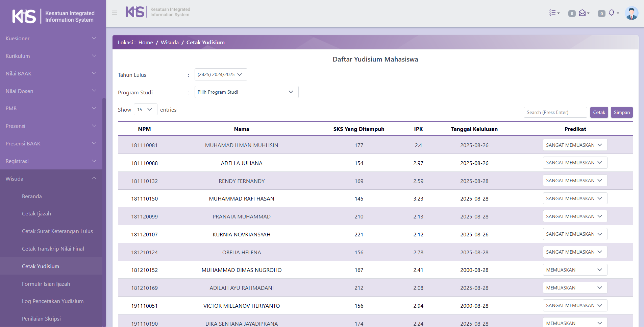The width and height of the screenshot is (644, 327).
Task: Follow the Home breadcrumb link
Action: coord(146,43)
